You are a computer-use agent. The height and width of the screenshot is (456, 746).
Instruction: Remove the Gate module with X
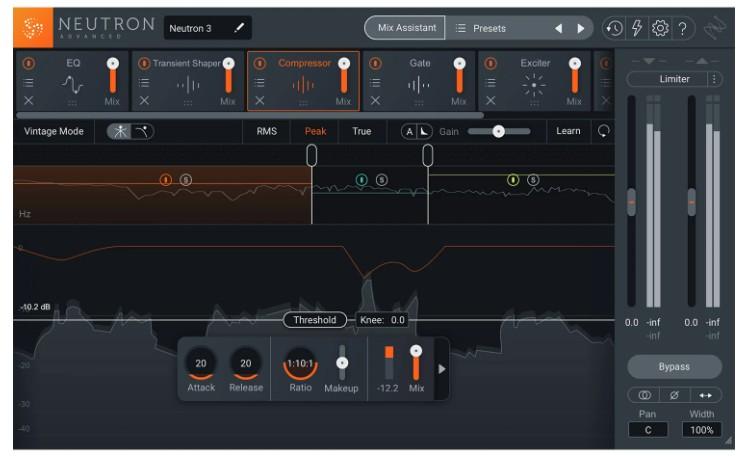tap(375, 100)
